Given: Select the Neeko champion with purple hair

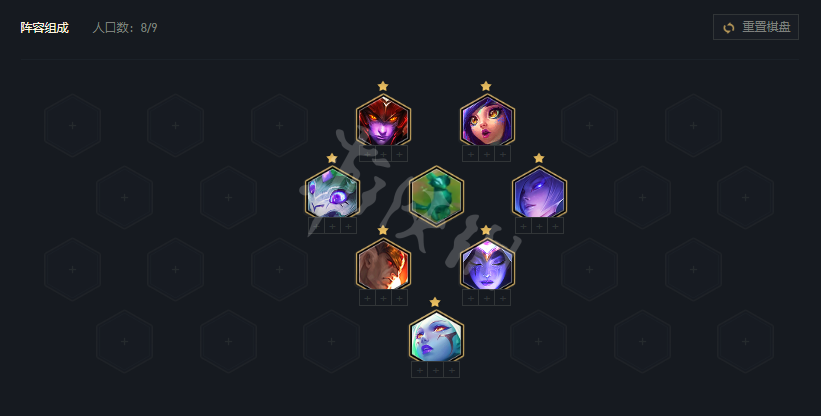Looking at the screenshot, I should coord(487,122).
